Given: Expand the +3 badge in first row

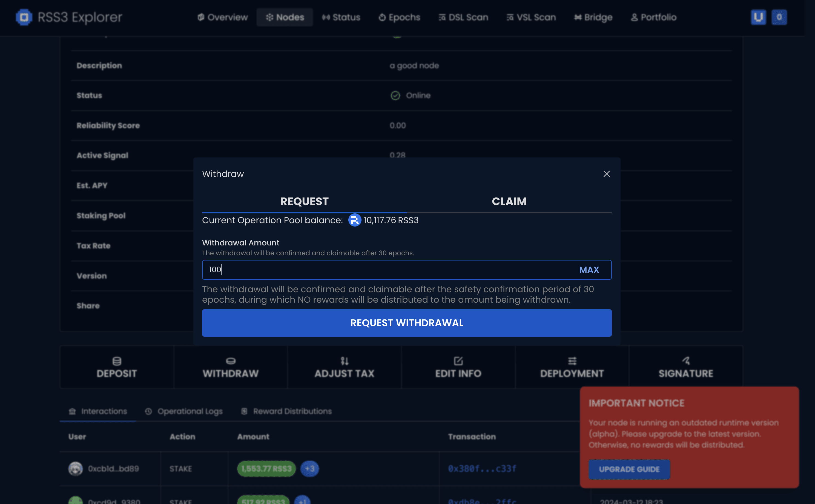Looking at the screenshot, I should click(309, 469).
